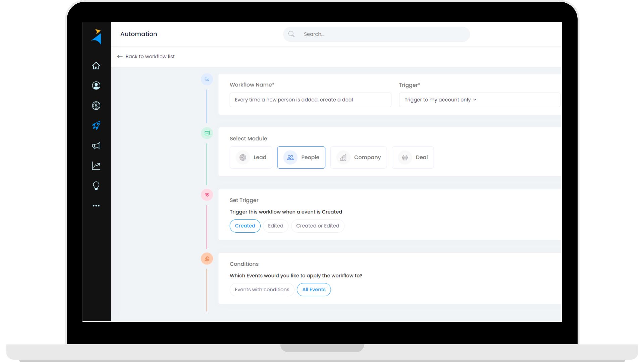Select the Edited trigger option
The width and height of the screenshot is (644, 362).
click(275, 226)
